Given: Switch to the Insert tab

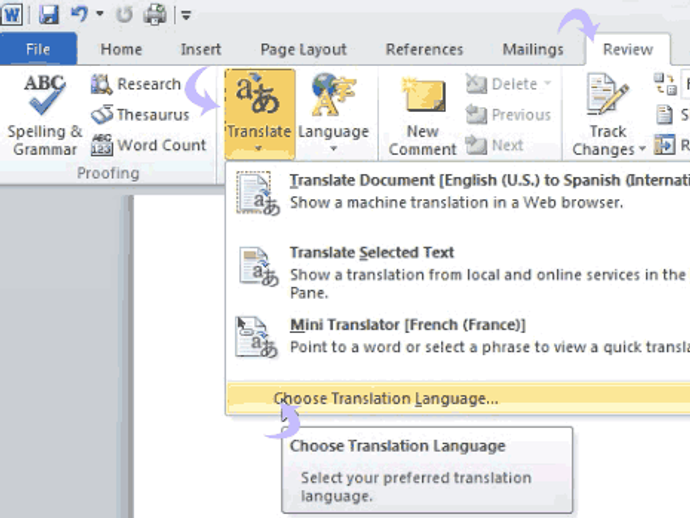Looking at the screenshot, I should 201,49.
